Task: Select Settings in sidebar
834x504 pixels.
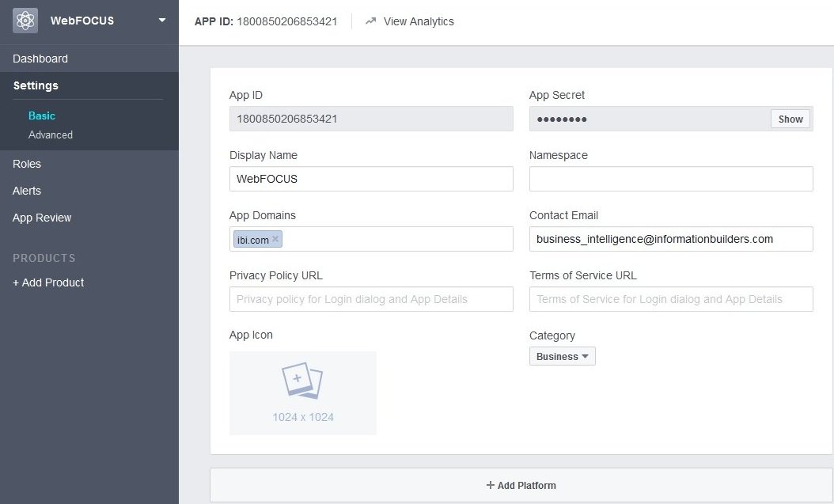Action: pos(36,85)
